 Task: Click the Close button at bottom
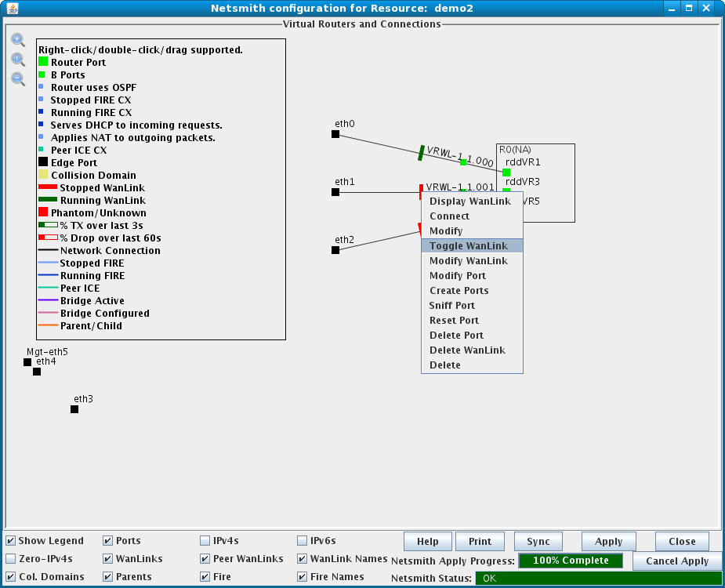(682, 541)
